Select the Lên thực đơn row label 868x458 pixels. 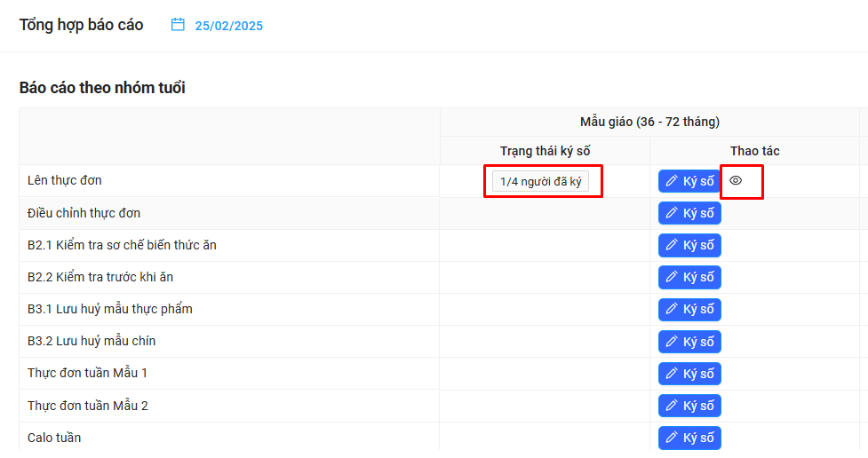tap(65, 181)
